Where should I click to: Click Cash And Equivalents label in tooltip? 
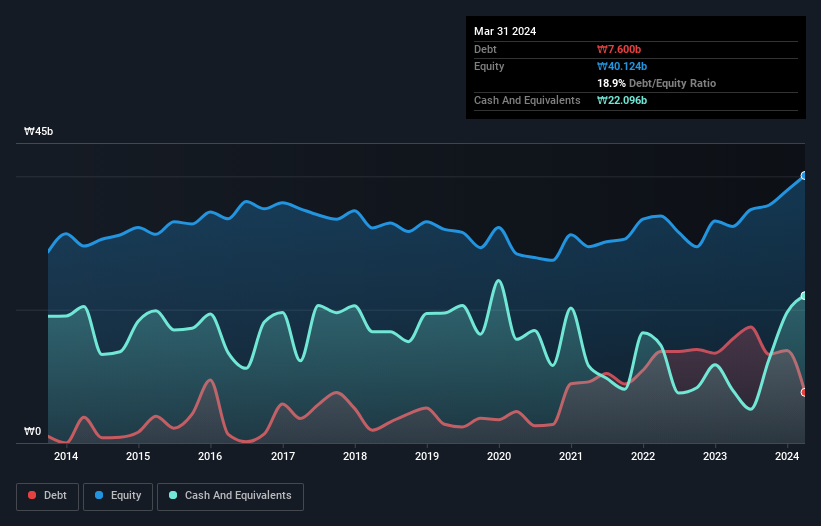(527, 100)
